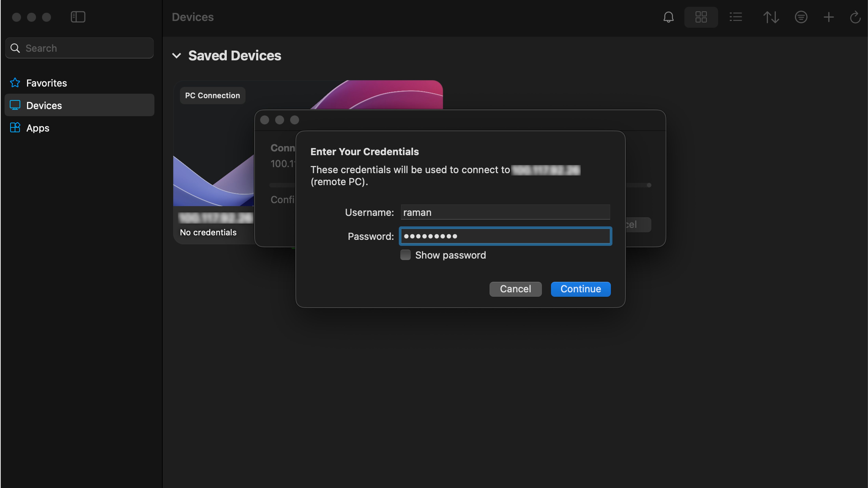Collapse the Saved Devices section

click(x=177, y=56)
